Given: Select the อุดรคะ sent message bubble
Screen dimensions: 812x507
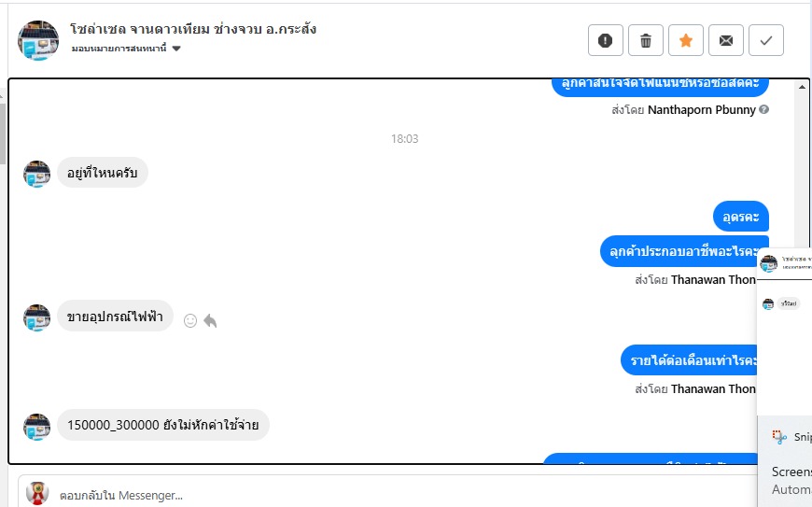Looking at the screenshot, I should click(x=740, y=217).
